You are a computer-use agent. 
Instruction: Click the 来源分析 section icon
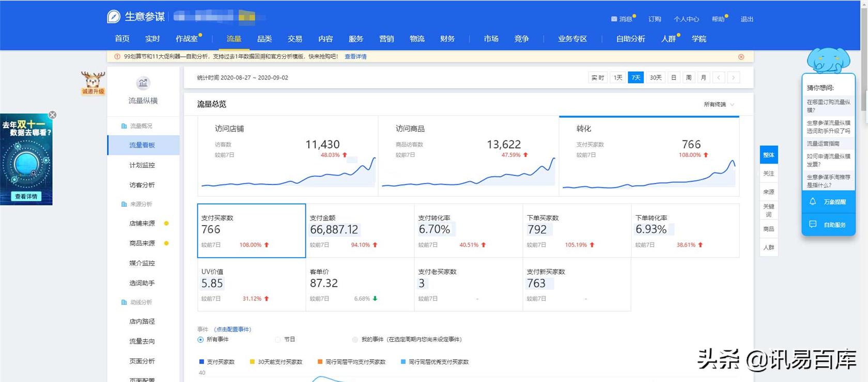124,204
